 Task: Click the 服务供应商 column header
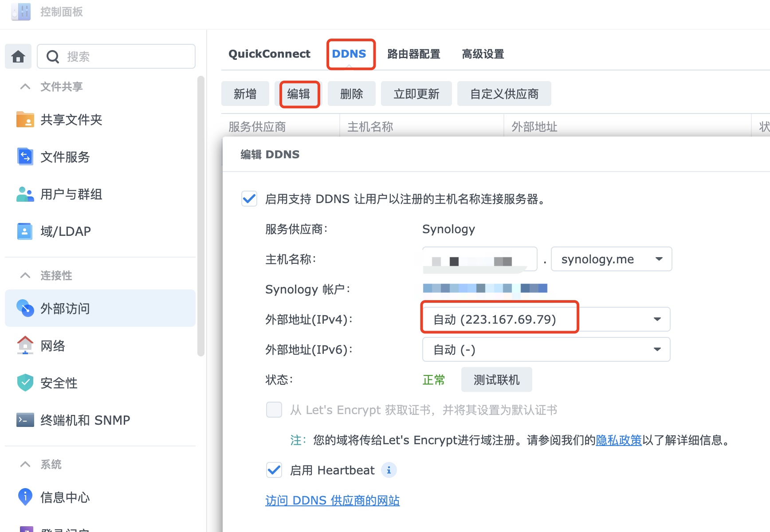[280, 126]
